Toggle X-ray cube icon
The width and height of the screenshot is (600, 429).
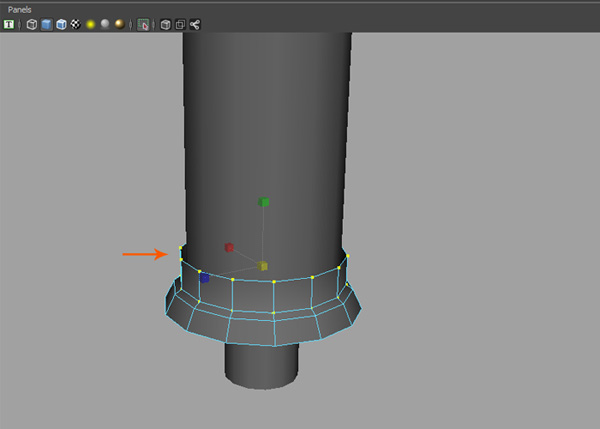tap(166, 23)
